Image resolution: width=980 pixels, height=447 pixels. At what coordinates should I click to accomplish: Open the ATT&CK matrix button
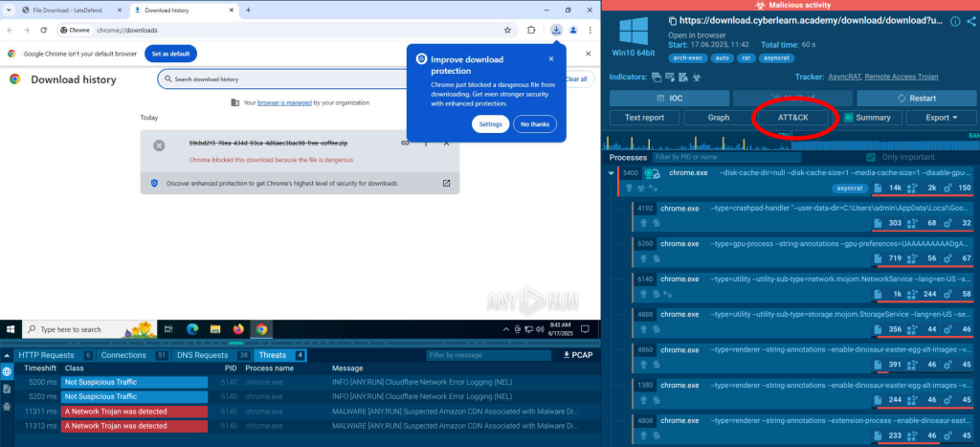coord(793,118)
